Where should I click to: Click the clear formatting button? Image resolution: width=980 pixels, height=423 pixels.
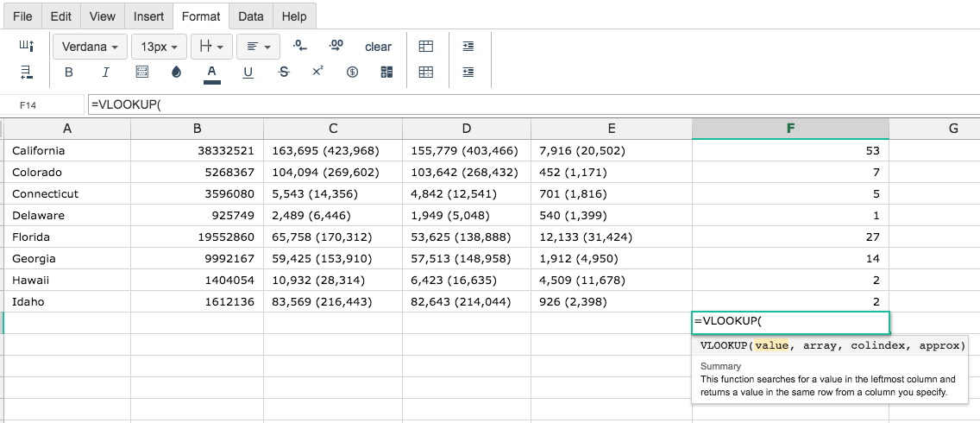pos(378,47)
